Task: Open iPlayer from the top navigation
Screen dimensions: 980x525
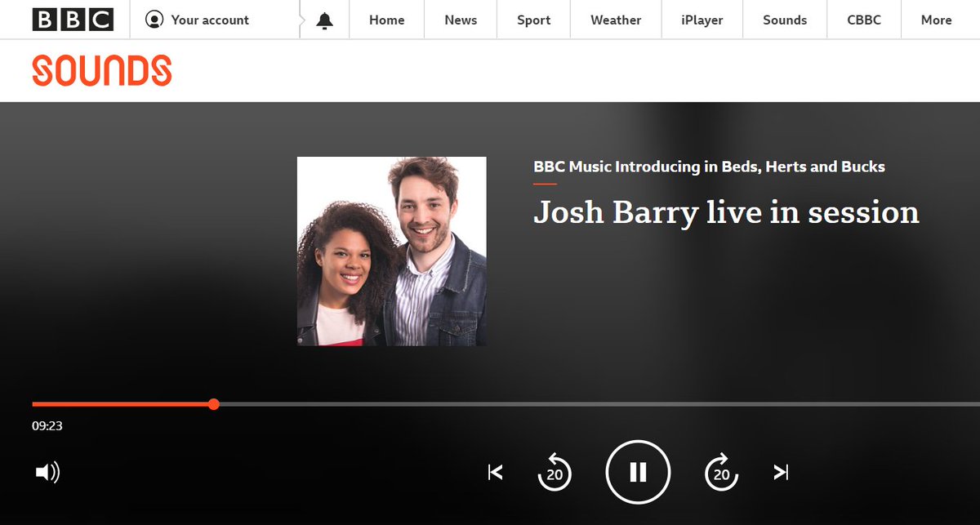Action: pyautogui.click(x=702, y=20)
